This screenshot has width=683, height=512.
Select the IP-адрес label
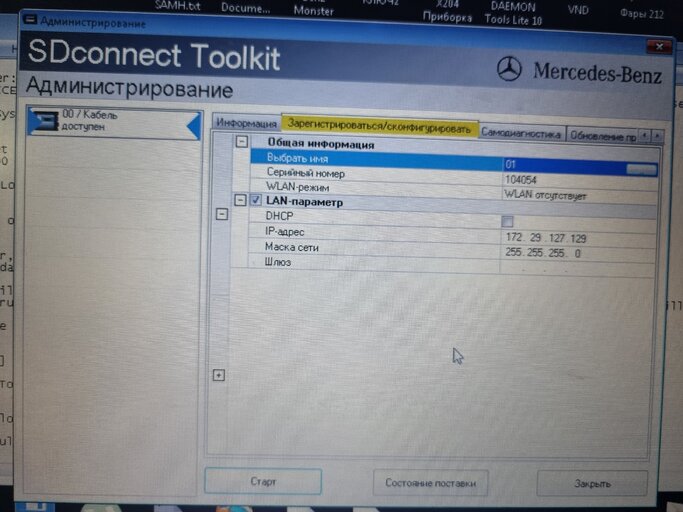point(284,231)
